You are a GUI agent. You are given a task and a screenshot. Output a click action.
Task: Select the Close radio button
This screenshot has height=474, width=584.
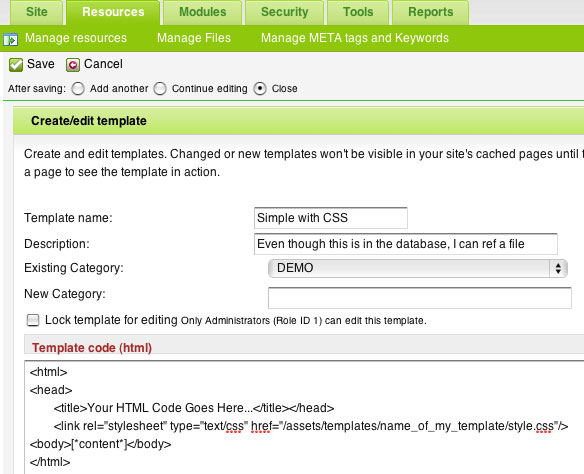260,89
